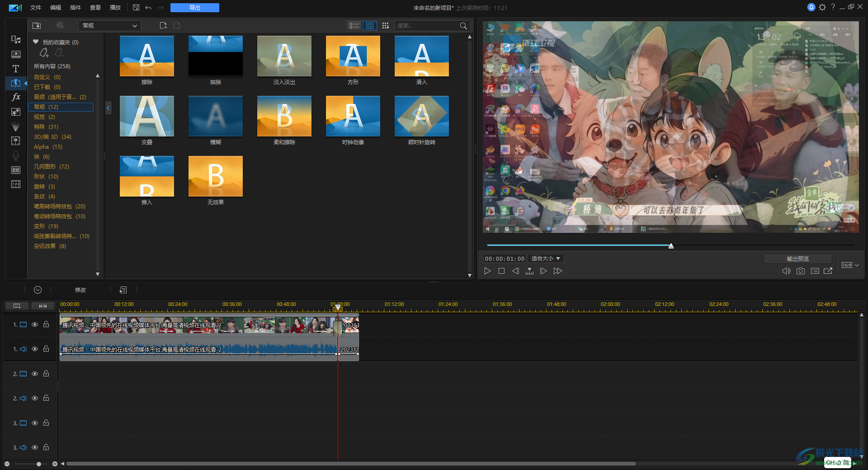Open the settings gear icon
868x470 pixels.
(822, 7)
